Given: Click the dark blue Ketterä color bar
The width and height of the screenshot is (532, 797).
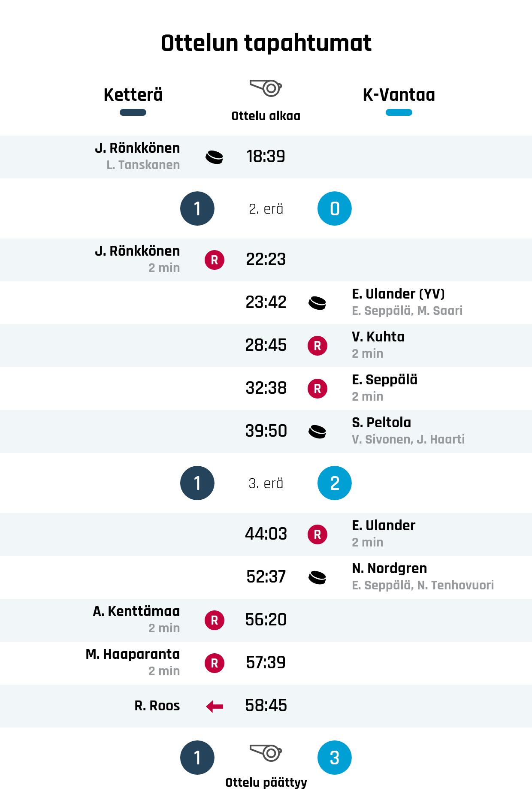Looking at the screenshot, I should click(133, 113).
